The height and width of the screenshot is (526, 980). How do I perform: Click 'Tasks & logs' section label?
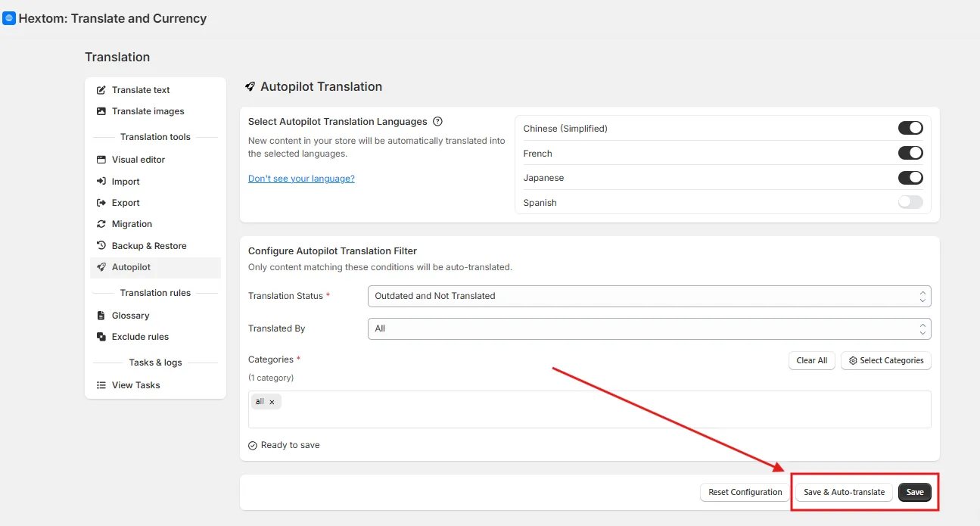pos(155,363)
